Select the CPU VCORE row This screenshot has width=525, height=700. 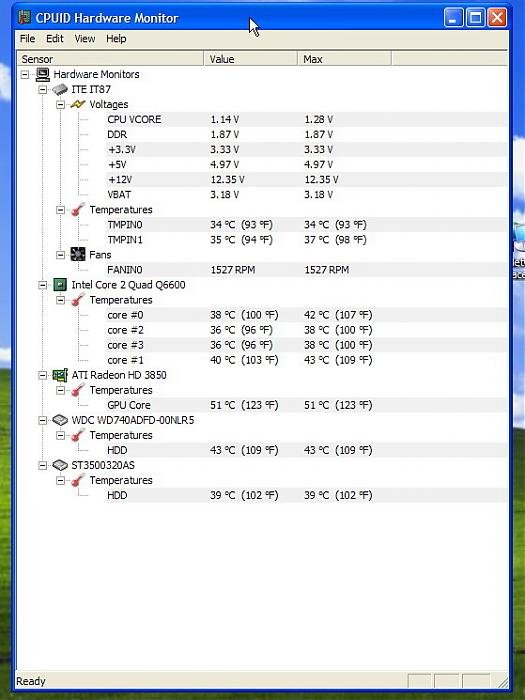point(306,119)
